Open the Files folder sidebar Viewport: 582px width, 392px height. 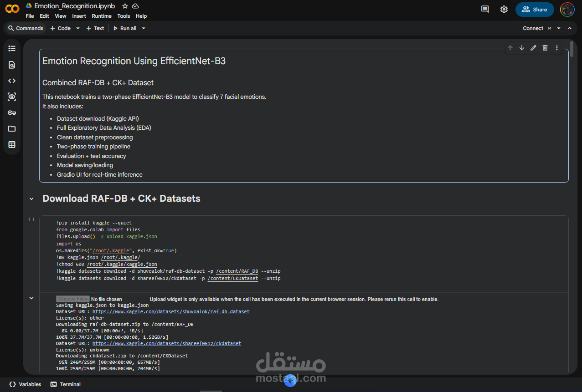coord(12,128)
